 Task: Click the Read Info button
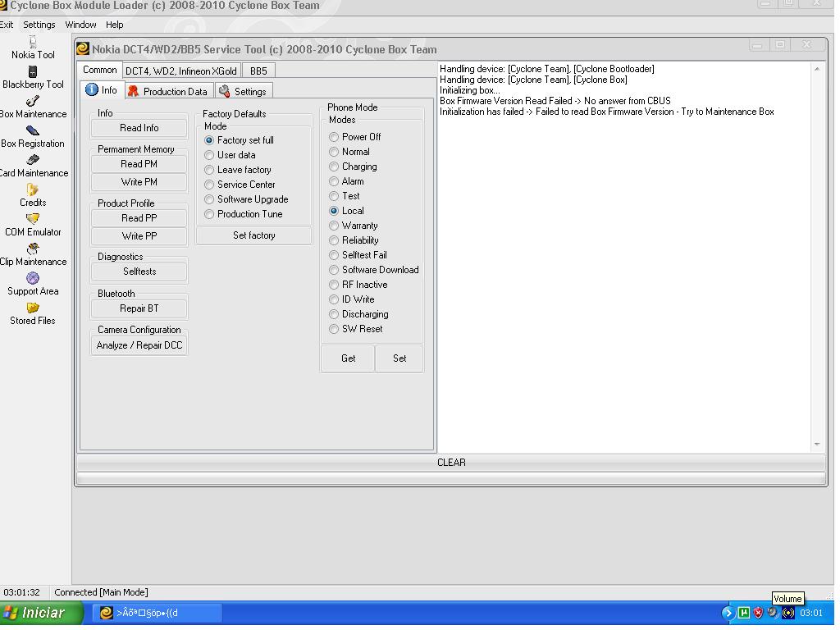pos(139,128)
